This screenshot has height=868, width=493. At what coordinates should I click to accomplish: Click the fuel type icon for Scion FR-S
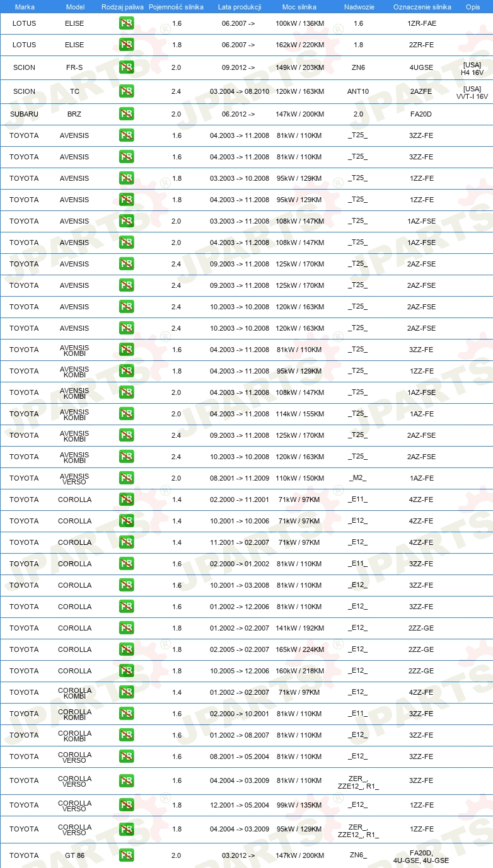(x=126, y=67)
